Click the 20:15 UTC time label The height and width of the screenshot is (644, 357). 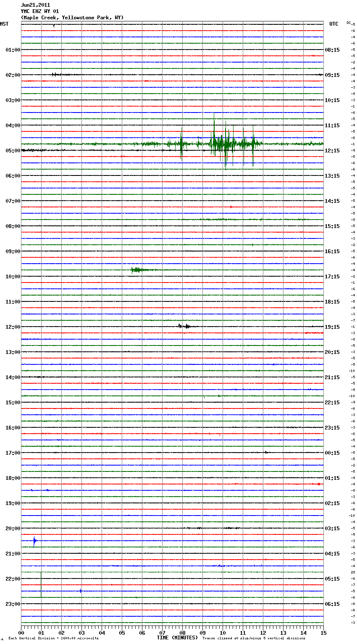click(332, 352)
